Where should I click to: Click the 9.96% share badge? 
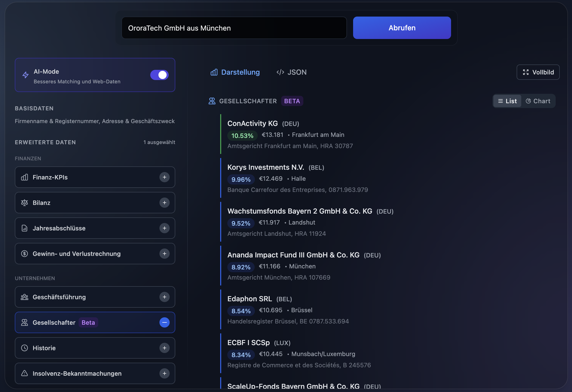tap(241, 179)
